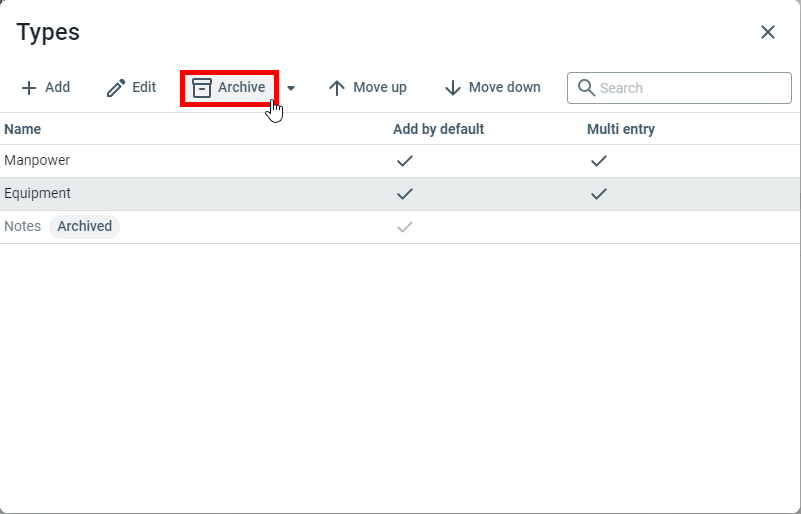Click the Archive box icon
Viewport: 801px width, 514px height.
click(x=202, y=88)
